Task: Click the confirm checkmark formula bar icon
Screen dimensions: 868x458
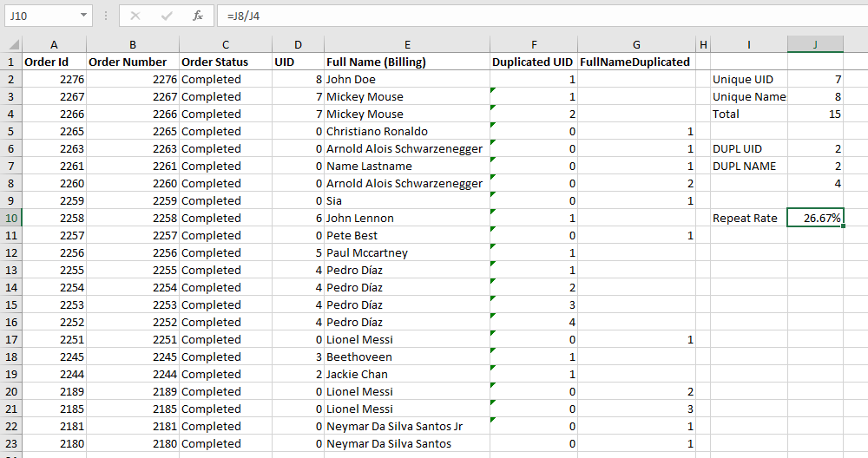Action: tap(166, 16)
